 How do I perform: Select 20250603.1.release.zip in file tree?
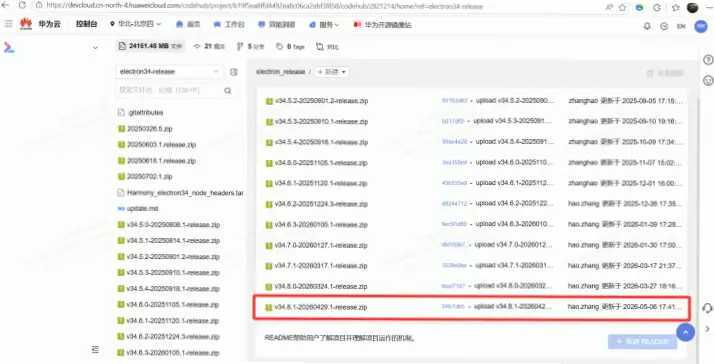[162, 145]
